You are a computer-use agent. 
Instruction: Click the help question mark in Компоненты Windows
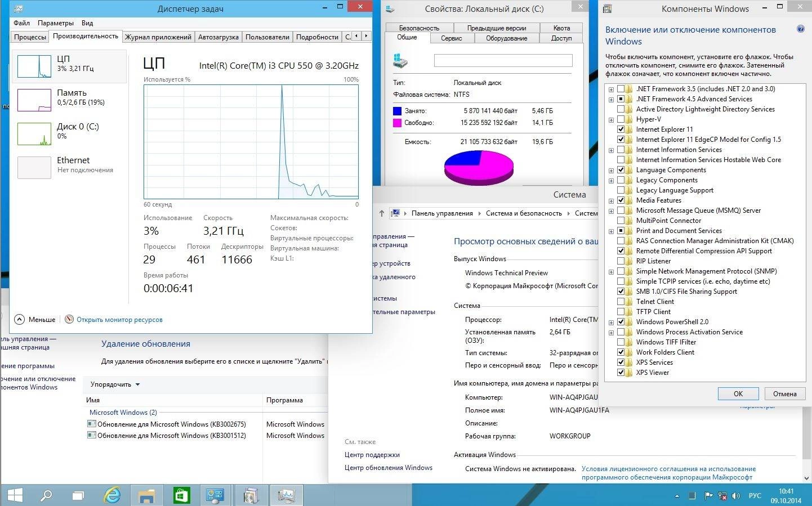click(801, 29)
